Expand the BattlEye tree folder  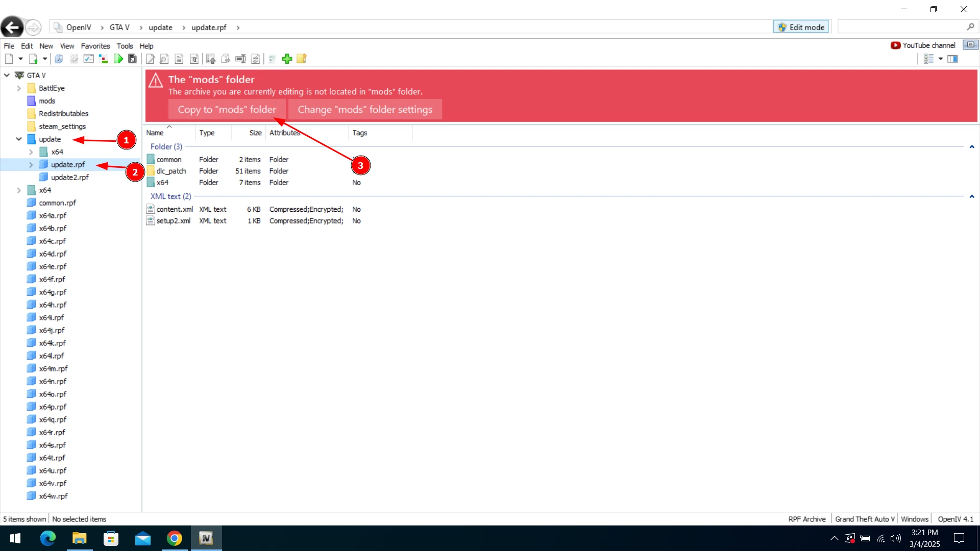(x=19, y=88)
